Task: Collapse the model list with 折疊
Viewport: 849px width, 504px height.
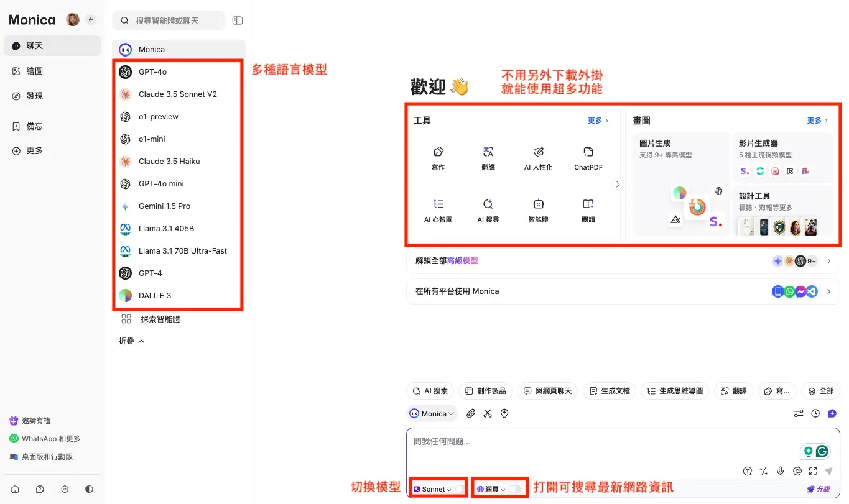Action: (132, 341)
